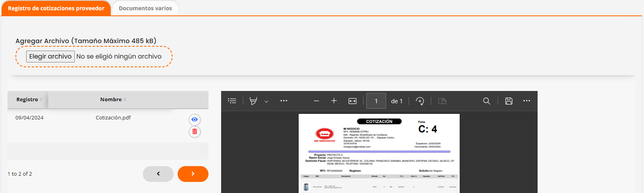Select the Registro de cotizaciones proveedor tab
644x193 pixels.
point(56,8)
